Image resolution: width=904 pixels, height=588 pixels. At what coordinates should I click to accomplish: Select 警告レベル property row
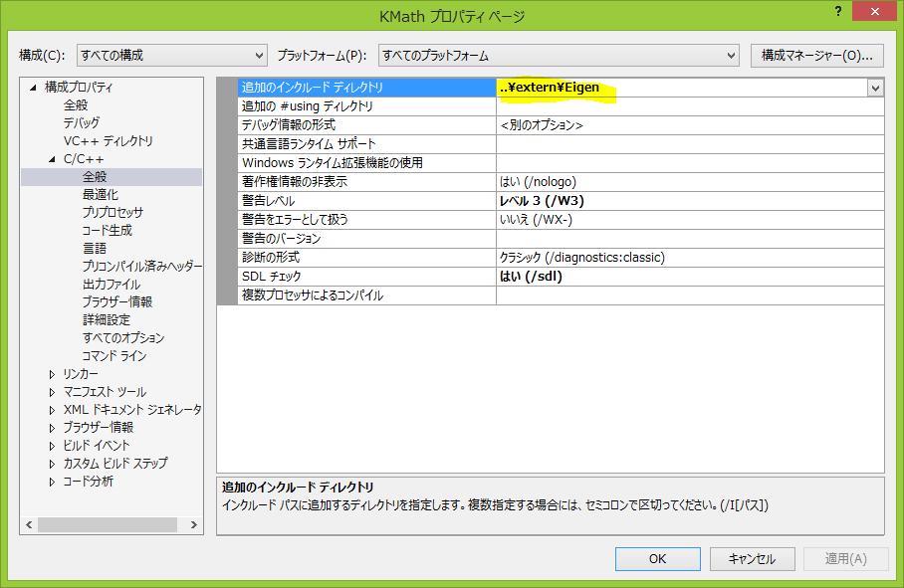pos(366,201)
